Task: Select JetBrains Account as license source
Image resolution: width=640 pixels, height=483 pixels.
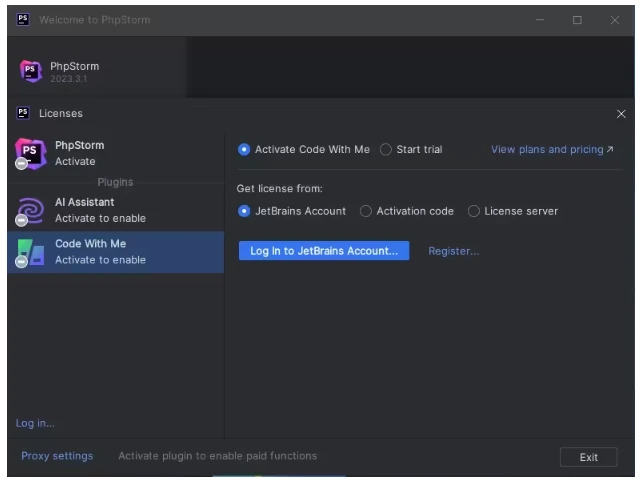Action: pyautogui.click(x=244, y=211)
